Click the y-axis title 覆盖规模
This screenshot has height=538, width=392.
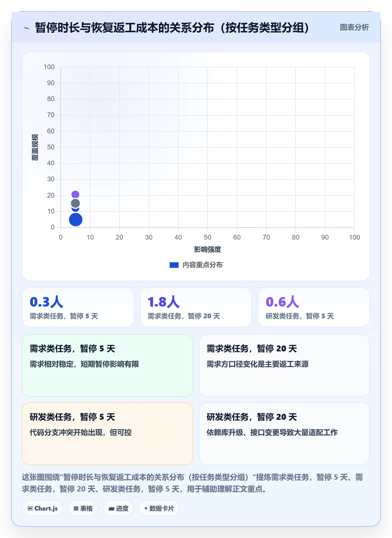click(35, 147)
